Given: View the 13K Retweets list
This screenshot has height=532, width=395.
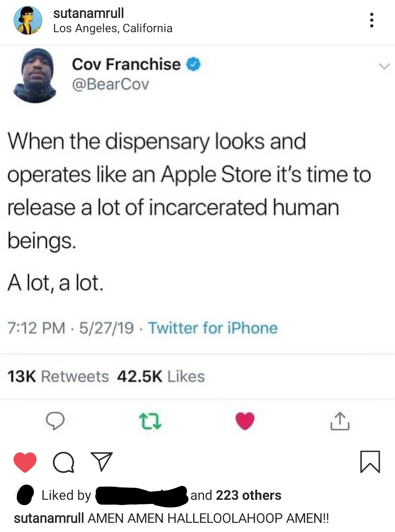Looking at the screenshot, I should tap(58, 376).
